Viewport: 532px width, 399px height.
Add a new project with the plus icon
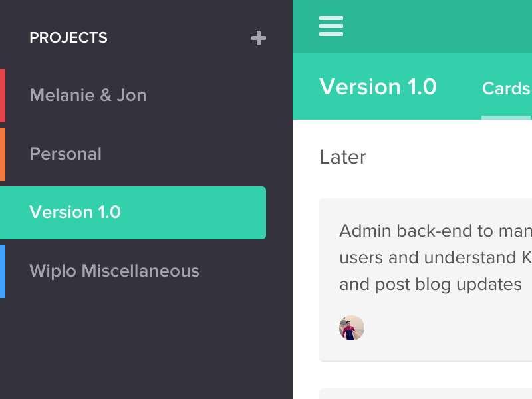pyautogui.click(x=259, y=38)
